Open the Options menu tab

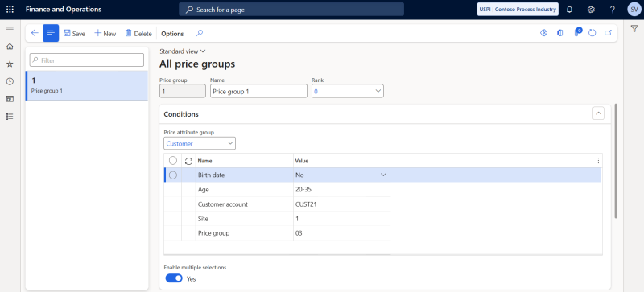tap(172, 34)
